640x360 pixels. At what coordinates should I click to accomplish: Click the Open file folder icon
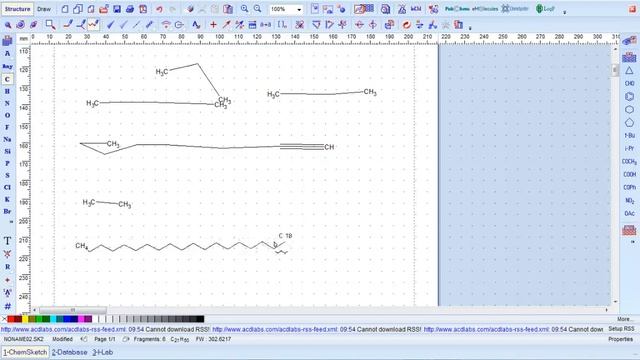pyautogui.click(x=104, y=9)
